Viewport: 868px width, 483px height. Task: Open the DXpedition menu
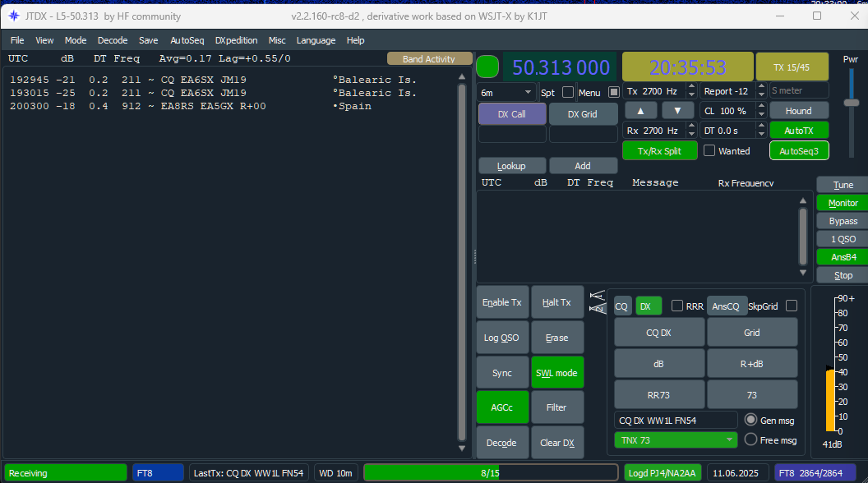pos(237,40)
